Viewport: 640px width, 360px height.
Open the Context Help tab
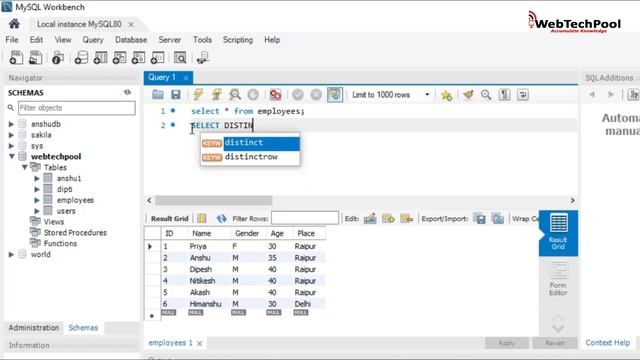pyautogui.click(x=607, y=342)
